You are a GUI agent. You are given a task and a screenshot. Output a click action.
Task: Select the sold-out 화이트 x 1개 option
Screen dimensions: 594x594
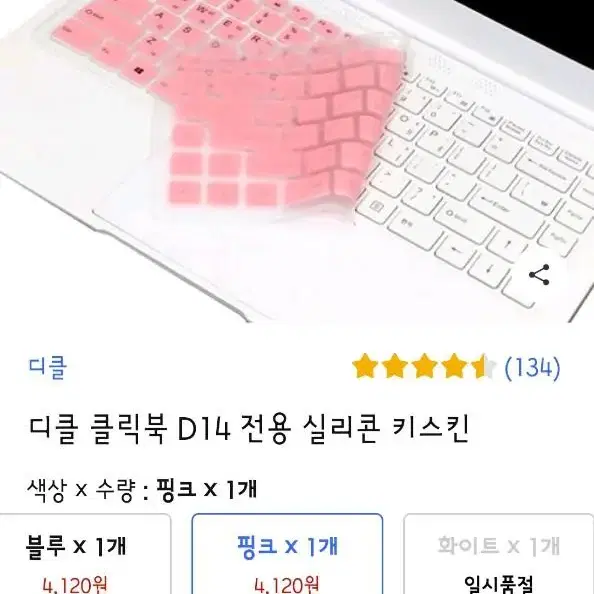point(499,553)
